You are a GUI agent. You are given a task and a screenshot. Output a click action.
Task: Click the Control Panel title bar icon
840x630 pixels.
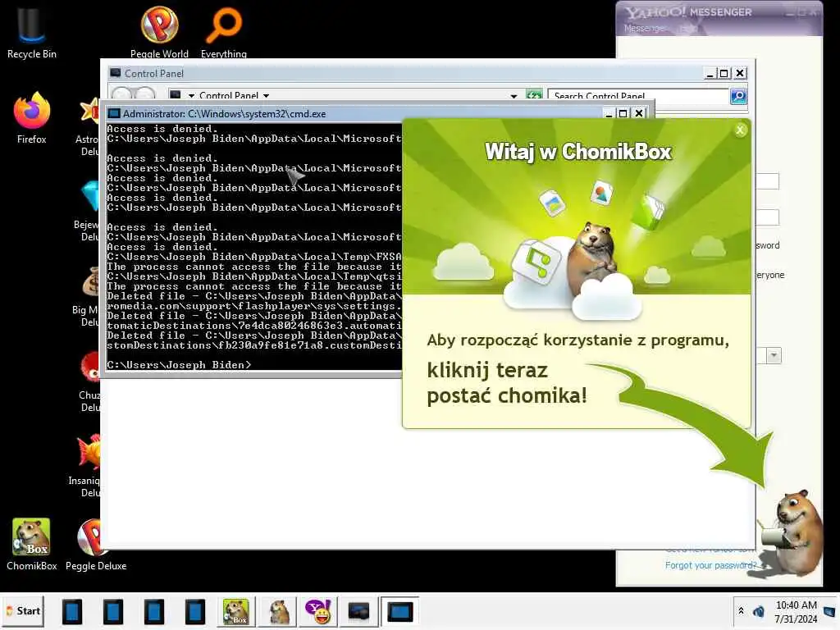tap(115, 73)
